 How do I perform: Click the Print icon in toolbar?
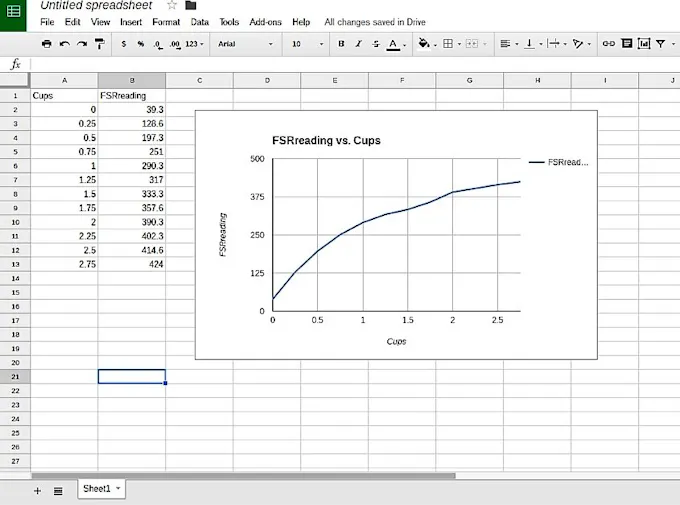46,44
